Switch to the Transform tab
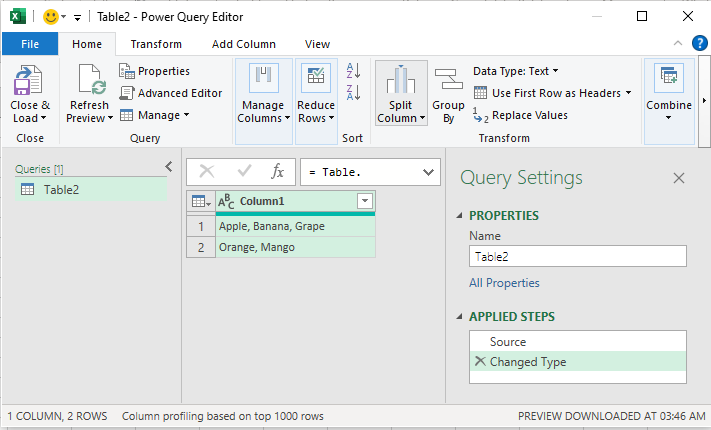 click(x=156, y=44)
